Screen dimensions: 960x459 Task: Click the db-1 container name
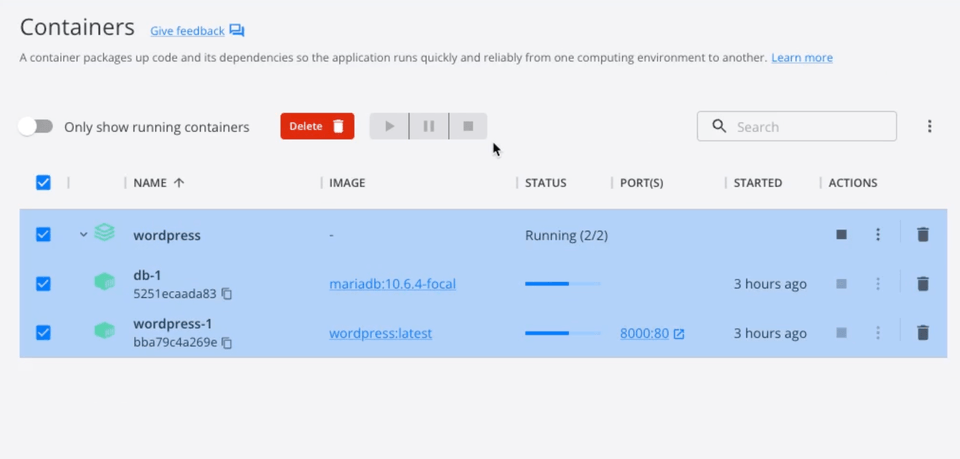click(147, 275)
